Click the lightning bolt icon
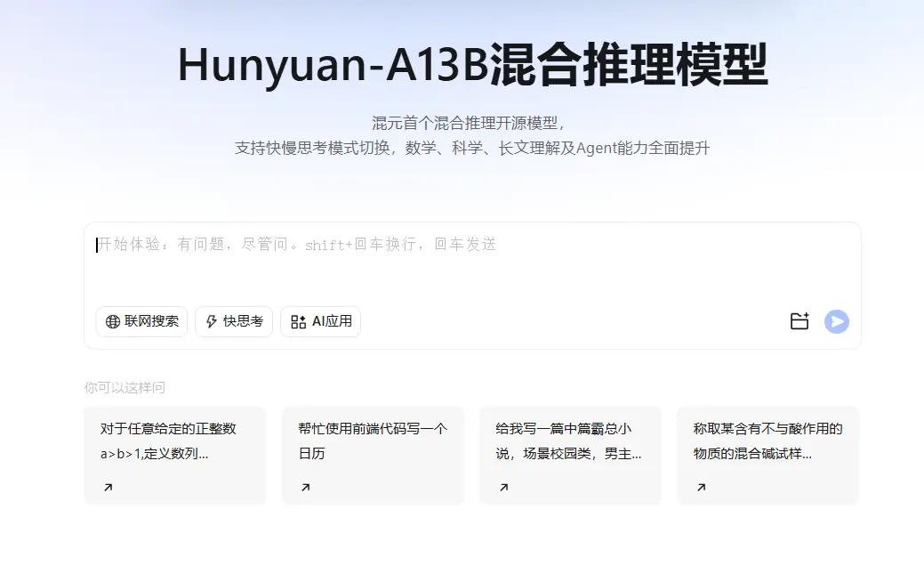The width and height of the screenshot is (924, 566). pos(211,322)
